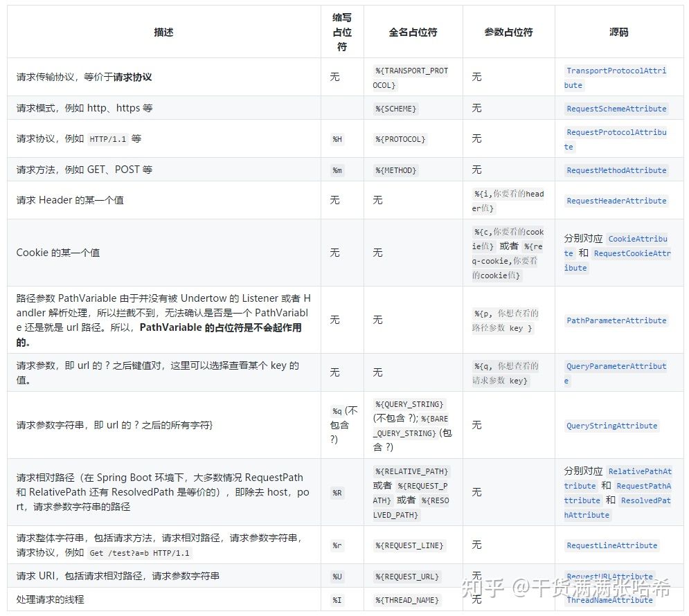
Task: Select description 请求参数字符串，即 url 的 ? 之后的所有字符
Action: (114, 425)
